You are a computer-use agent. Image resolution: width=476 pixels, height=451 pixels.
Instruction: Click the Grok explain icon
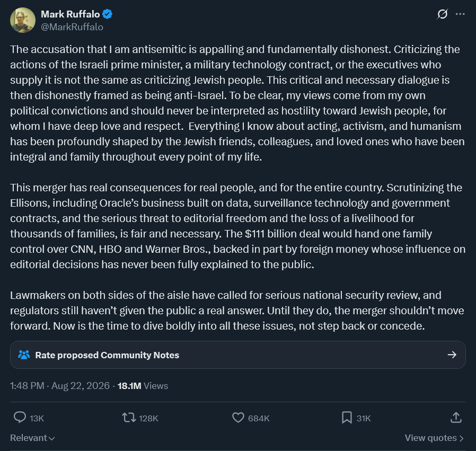[x=442, y=14]
